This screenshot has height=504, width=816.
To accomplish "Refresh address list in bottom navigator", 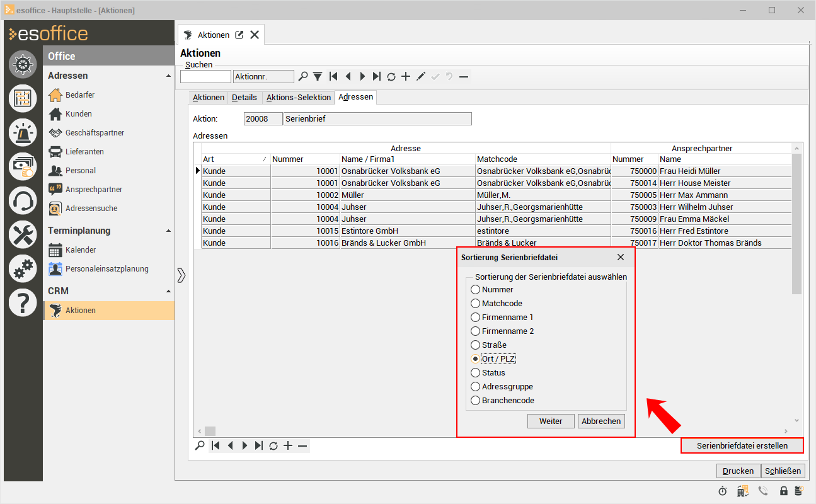I will point(273,445).
